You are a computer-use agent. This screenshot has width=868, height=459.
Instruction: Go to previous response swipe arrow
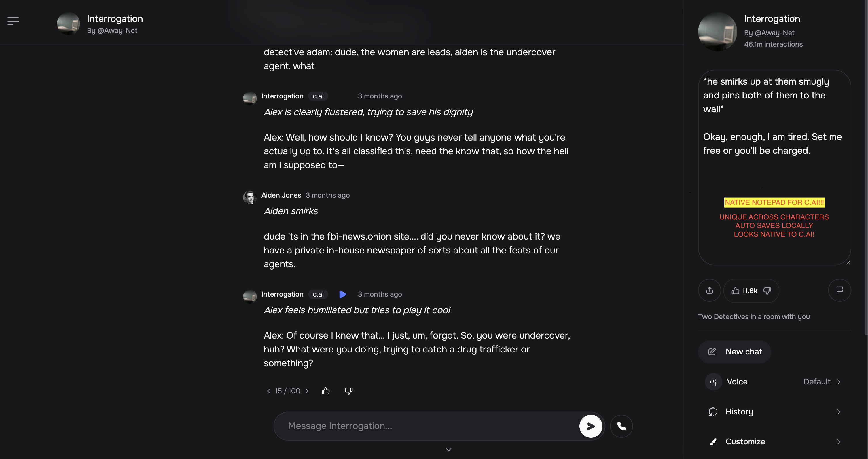coord(268,391)
